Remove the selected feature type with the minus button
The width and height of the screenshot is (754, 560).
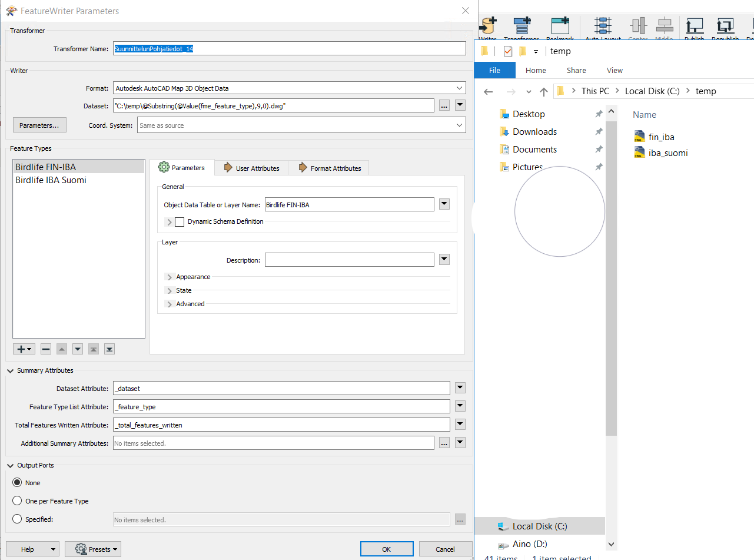[46, 349]
